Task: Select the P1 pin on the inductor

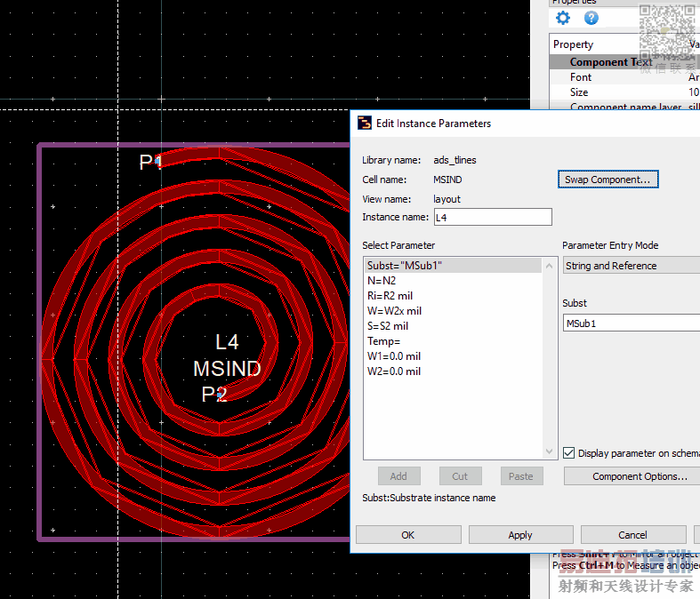Action: (x=157, y=161)
